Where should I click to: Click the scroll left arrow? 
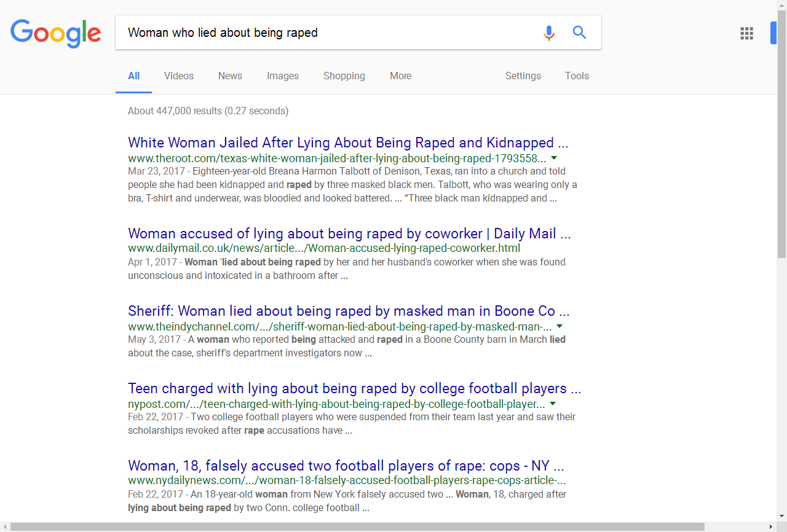coord(5,526)
